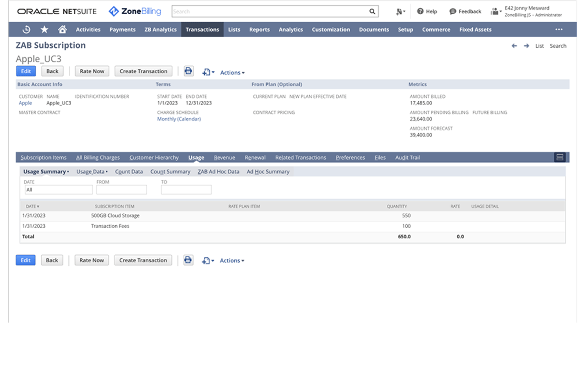The width and height of the screenshot is (588, 371).
Task: Click the Oracle NetSuite logo
Action: tap(57, 11)
